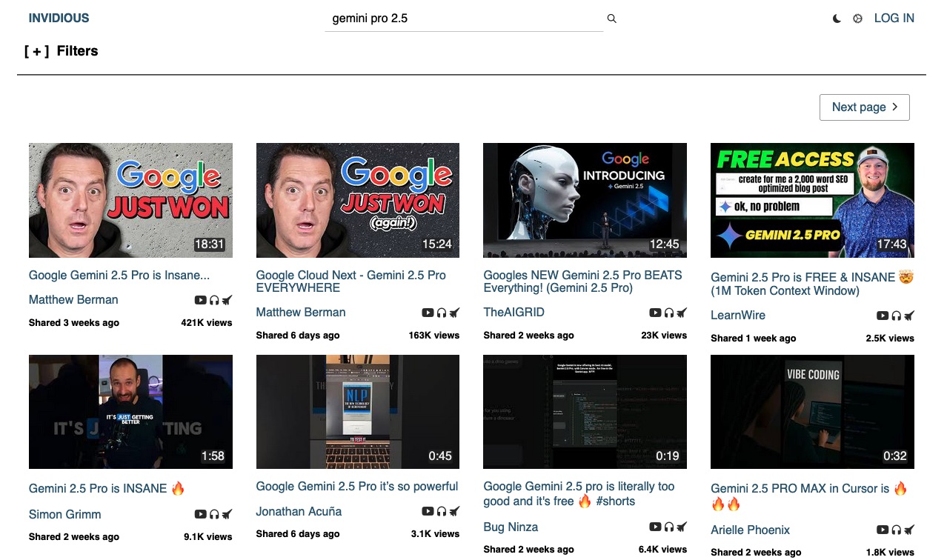
Task: Visit Bug Ninza channel
Action: pos(511,527)
